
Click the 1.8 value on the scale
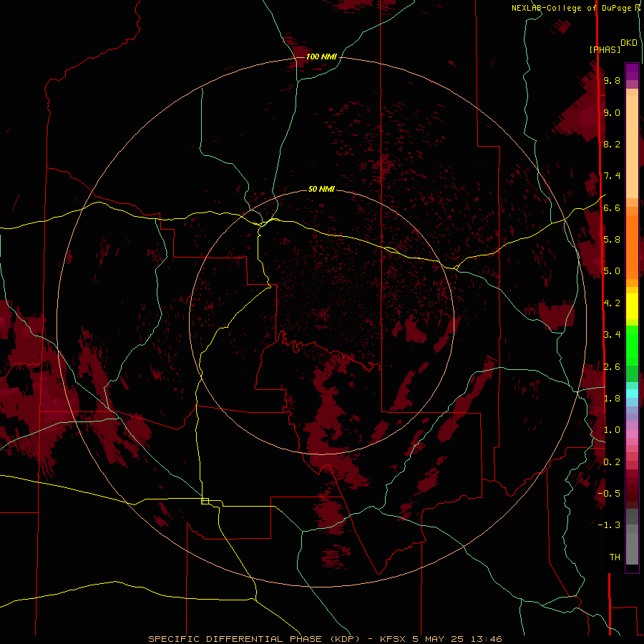(x=612, y=399)
